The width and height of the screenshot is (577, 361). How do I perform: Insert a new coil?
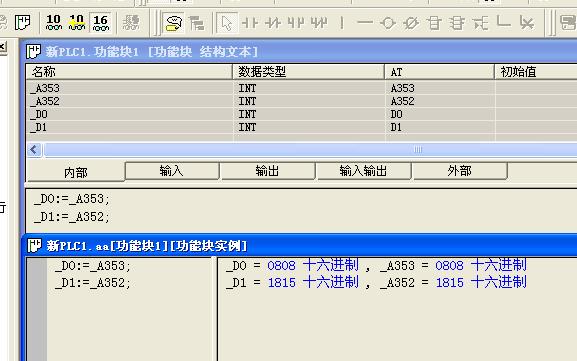pyautogui.click(x=388, y=23)
